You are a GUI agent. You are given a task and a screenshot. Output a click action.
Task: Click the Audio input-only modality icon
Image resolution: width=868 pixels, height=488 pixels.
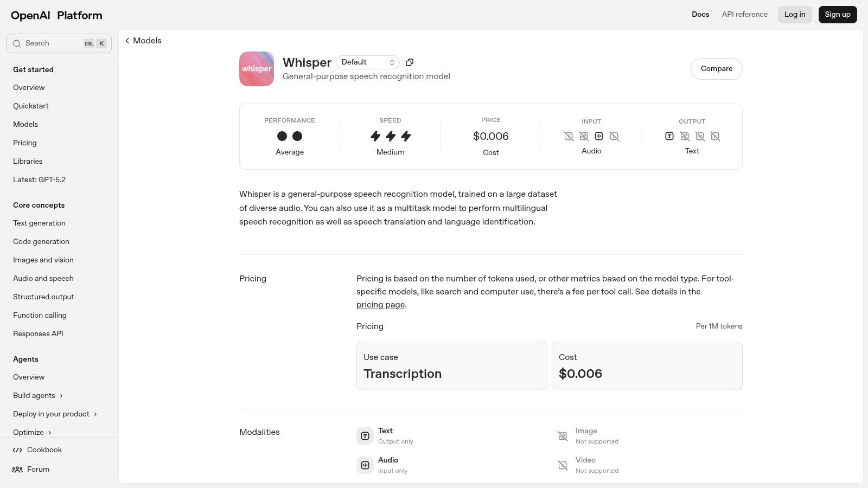click(x=365, y=465)
